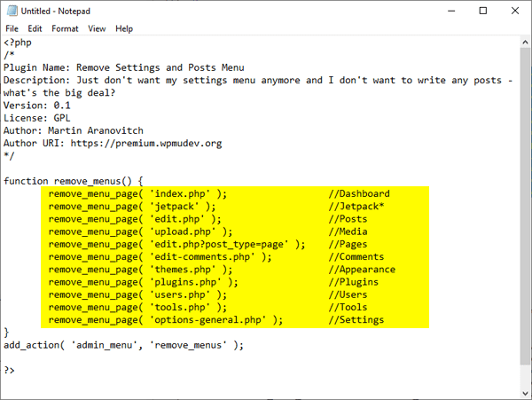
Task: Open the Format menu
Action: click(x=65, y=28)
